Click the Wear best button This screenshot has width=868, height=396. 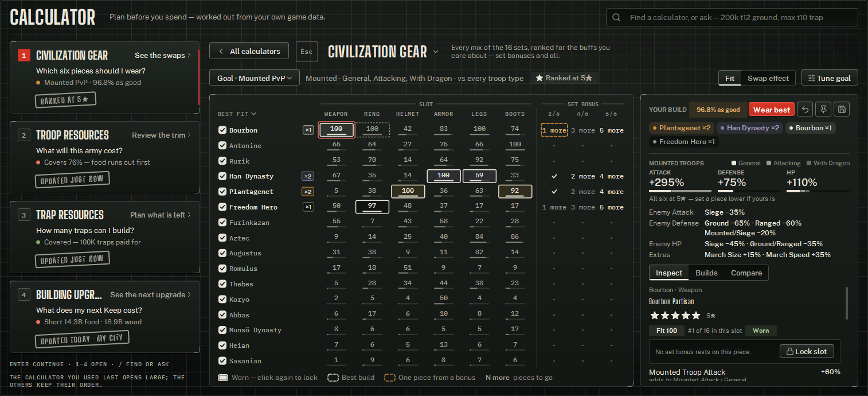click(772, 110)
